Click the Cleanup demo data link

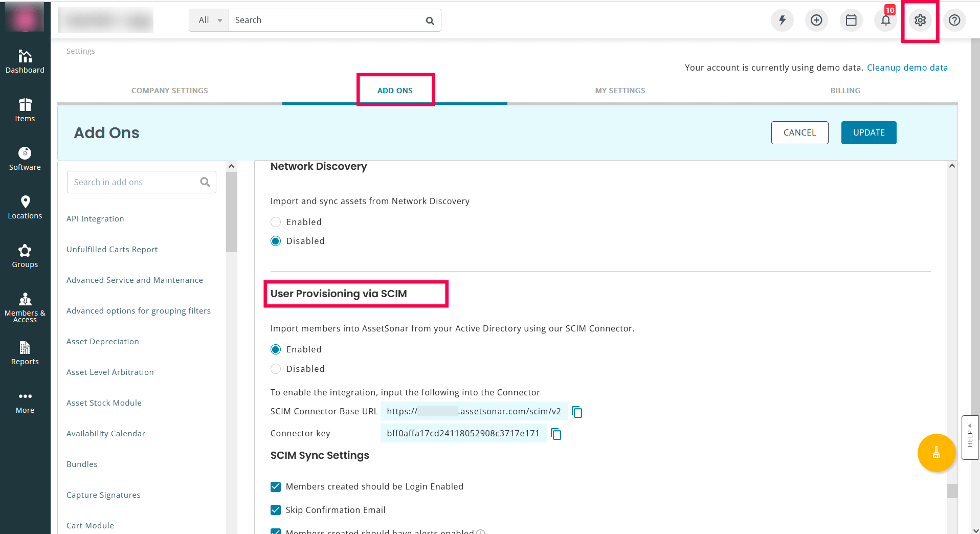coord(907,68)
